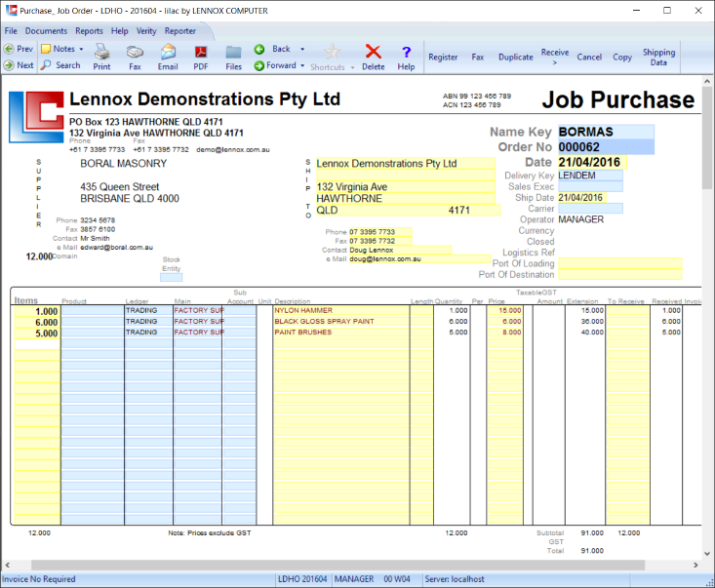This screenshot has width=715, height=588.
Task: Select BLACK GLOSS SPRAY PAINT description cell
Action: (341, 322)
